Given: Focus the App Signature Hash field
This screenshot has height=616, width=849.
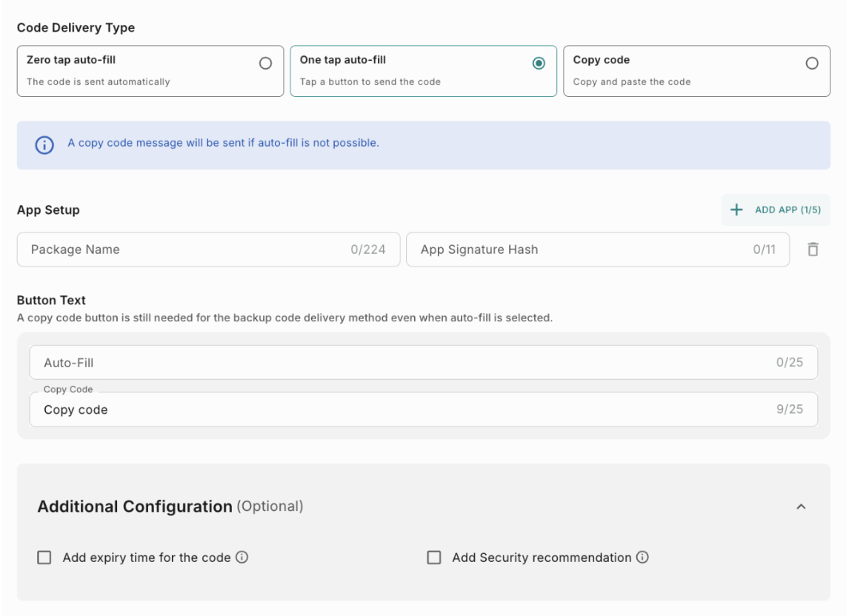Looking at the screenshot, I should [578, 250].
